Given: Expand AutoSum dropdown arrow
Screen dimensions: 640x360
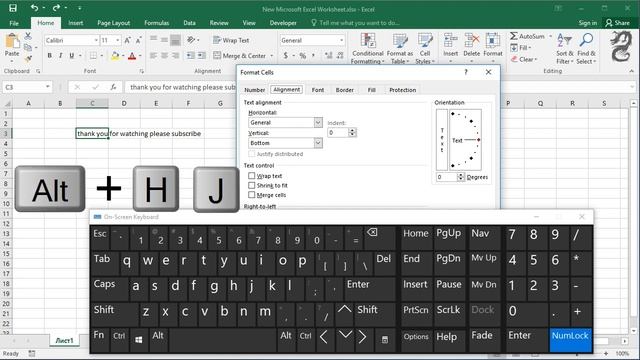Looking at the screenshot, I should [x=550, y=36].
